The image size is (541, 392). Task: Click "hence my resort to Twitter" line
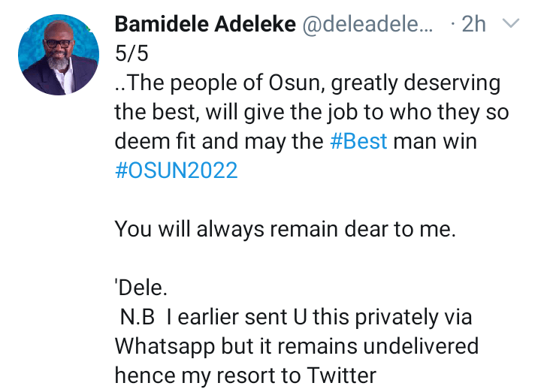pyautogui.click(x=245, y=375)
